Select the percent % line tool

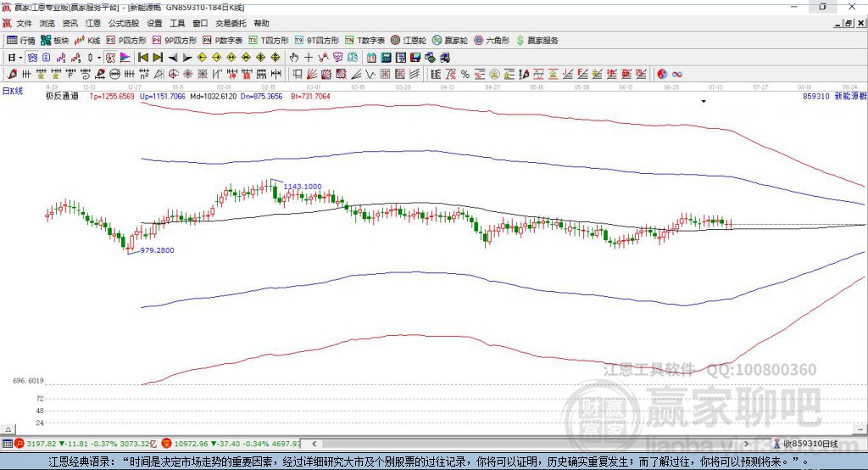click(465, 75)
